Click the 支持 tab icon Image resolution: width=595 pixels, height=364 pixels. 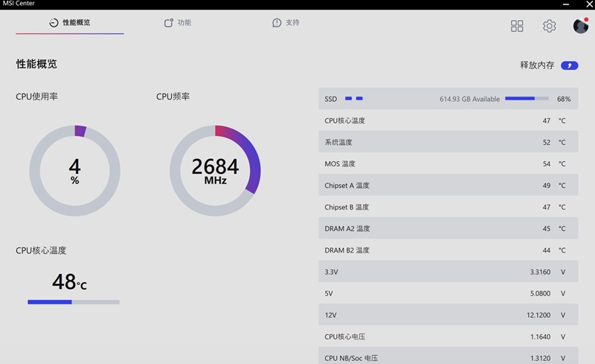[277, 23]
